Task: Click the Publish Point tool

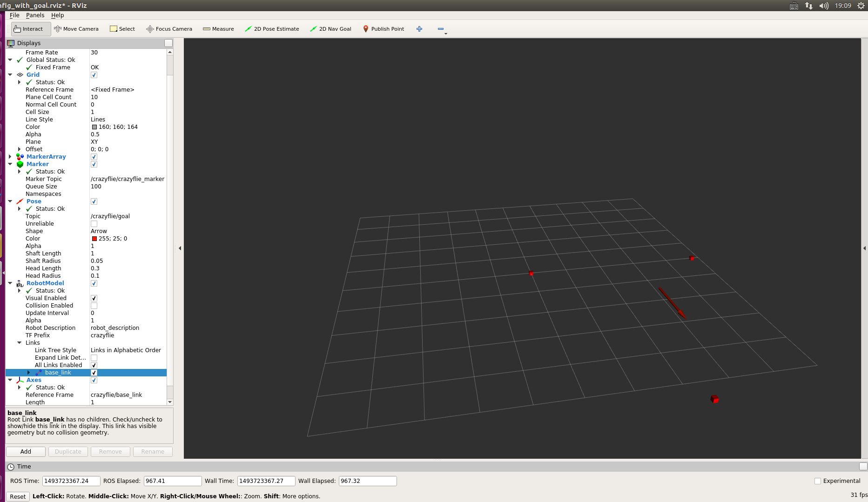Action: (384, 29)
